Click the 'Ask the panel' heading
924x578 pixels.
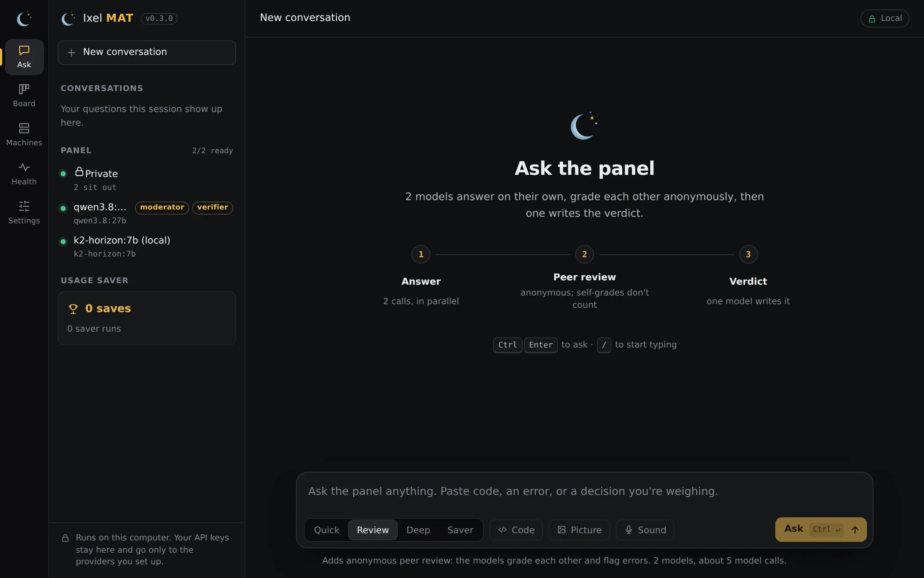585,168
